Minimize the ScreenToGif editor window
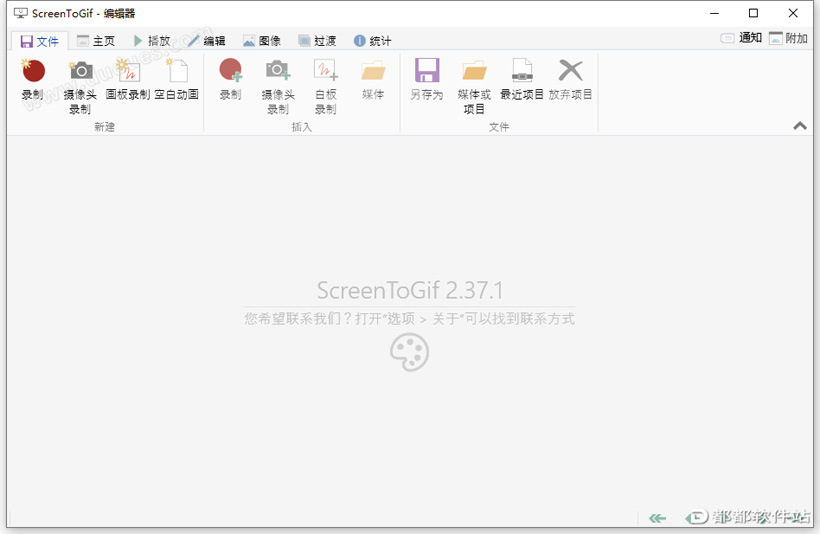This screenshot has width=820, height=534. (x=714, y=13)
